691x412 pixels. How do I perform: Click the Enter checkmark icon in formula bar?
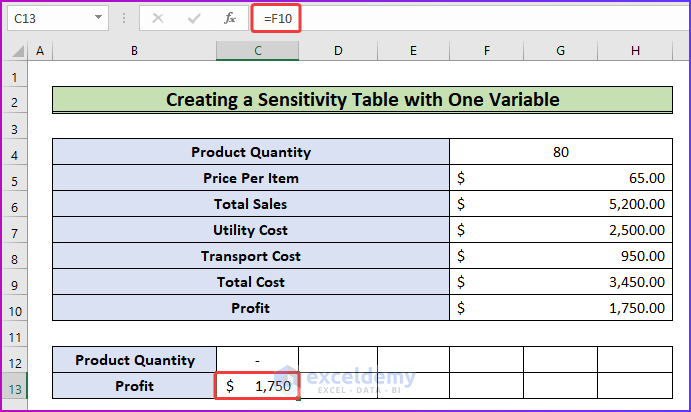pyautogui.click(x=195, y=18)
